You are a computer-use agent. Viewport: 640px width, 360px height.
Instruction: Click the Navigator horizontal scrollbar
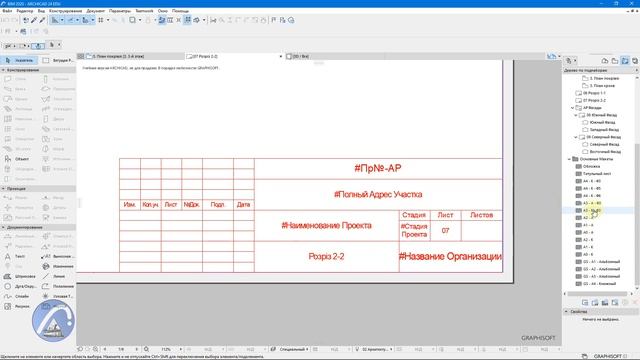pyautogui.click(x=598, y=293)
